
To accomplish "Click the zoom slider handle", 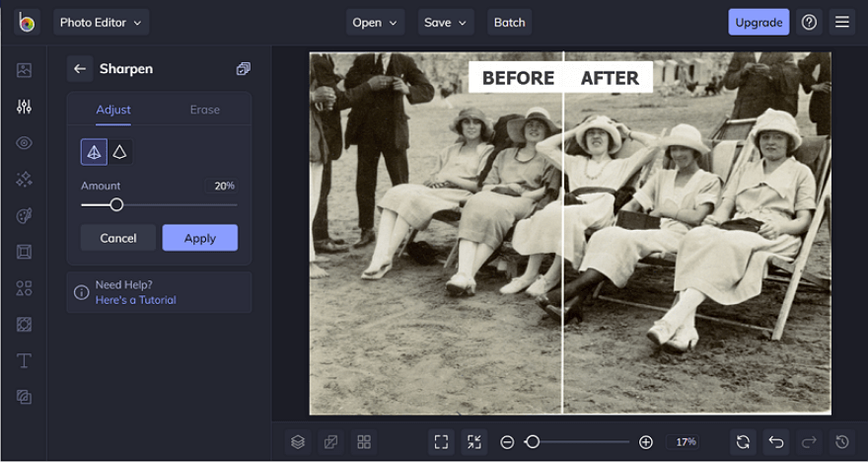I will click(533, 442).
